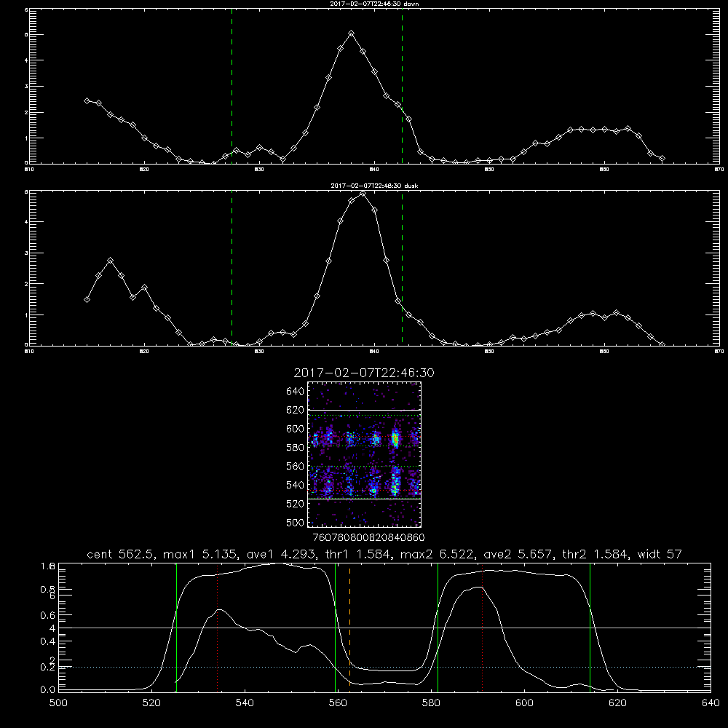728x728 pixels.
Task: Click the first diamond marker on dawn curve
Action: [87, 100]
